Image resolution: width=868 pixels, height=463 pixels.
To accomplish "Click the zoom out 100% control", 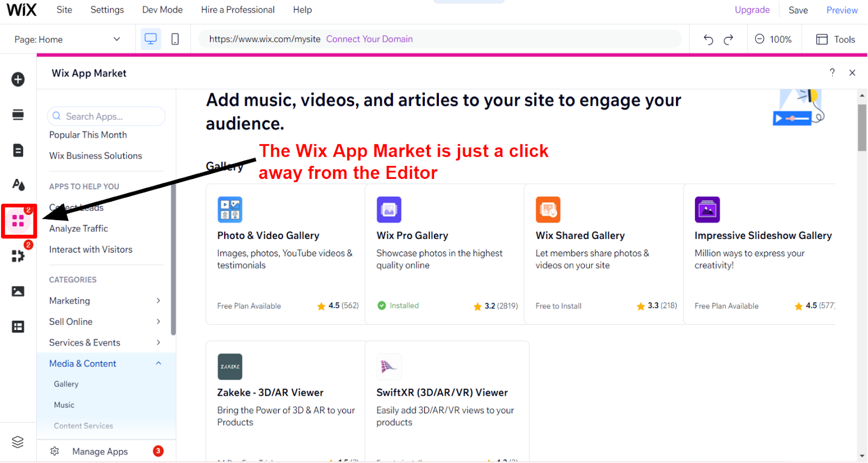I will [773, 39].
